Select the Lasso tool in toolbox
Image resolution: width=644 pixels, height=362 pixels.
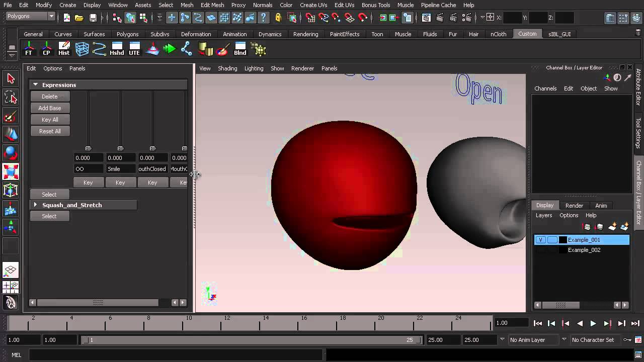pyautogui.click(x=11, y=97)
